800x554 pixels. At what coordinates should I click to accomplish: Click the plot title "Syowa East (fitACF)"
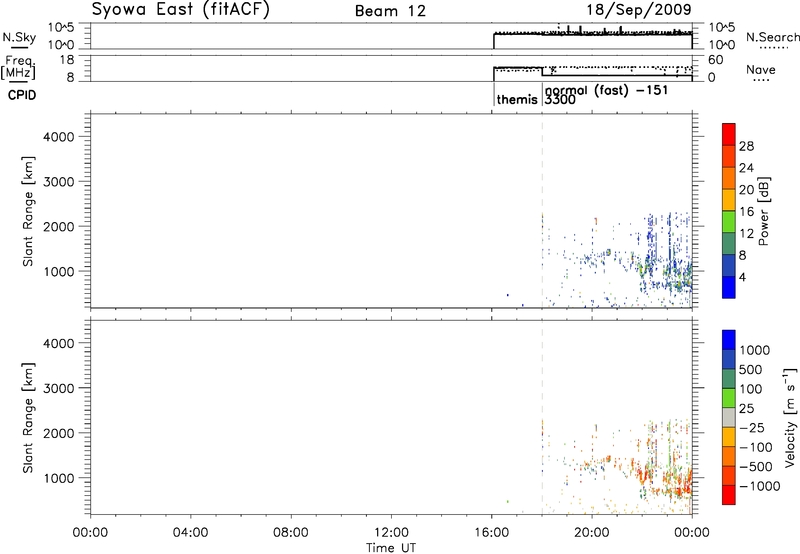click(181, 10)
